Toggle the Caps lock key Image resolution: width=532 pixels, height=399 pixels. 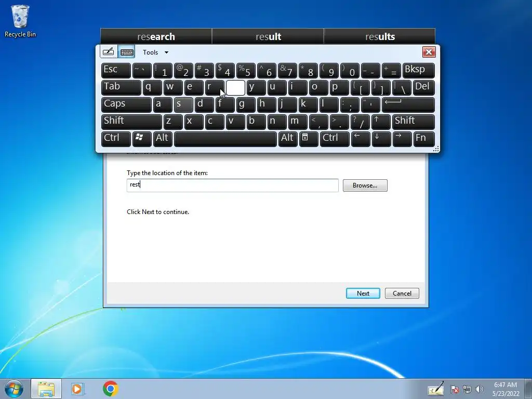[x=126, y=105]
